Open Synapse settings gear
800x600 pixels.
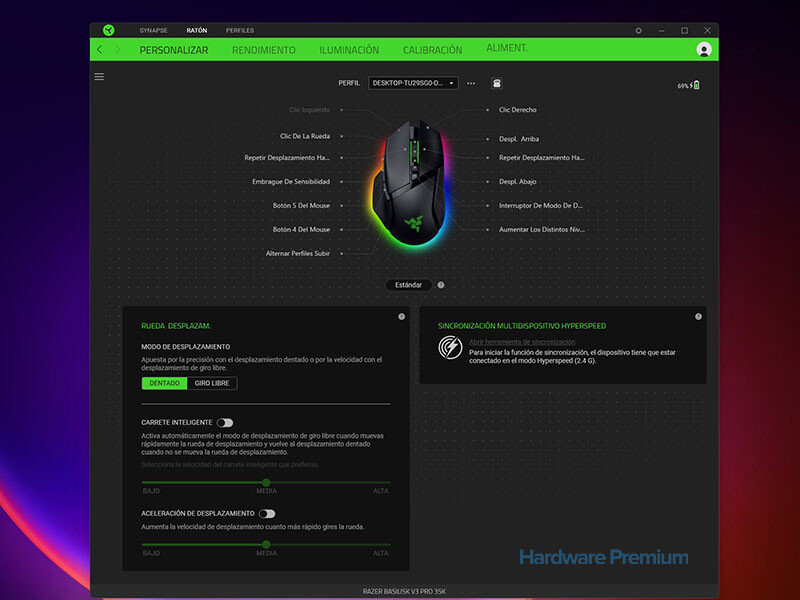click(638, 31)
